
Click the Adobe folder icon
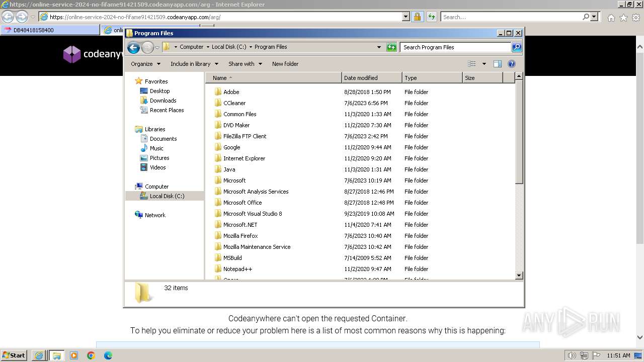point(218,92)
